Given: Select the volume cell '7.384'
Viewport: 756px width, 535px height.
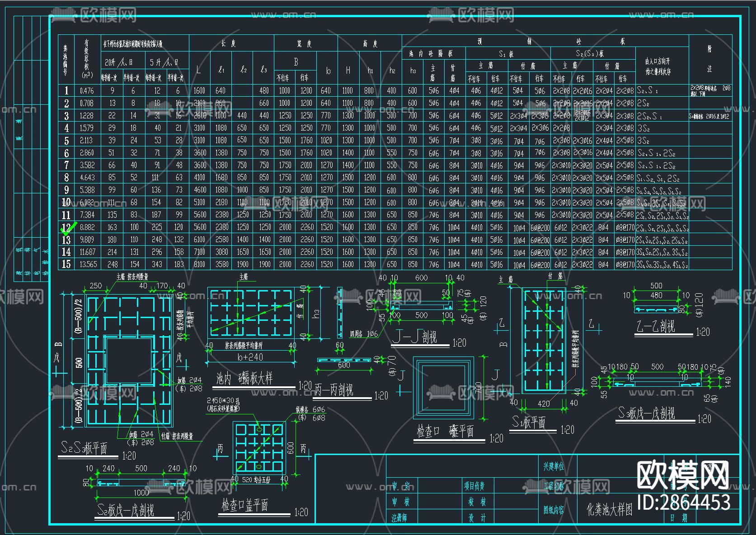Looking at the screenshot, I should (x=87, y=215).
